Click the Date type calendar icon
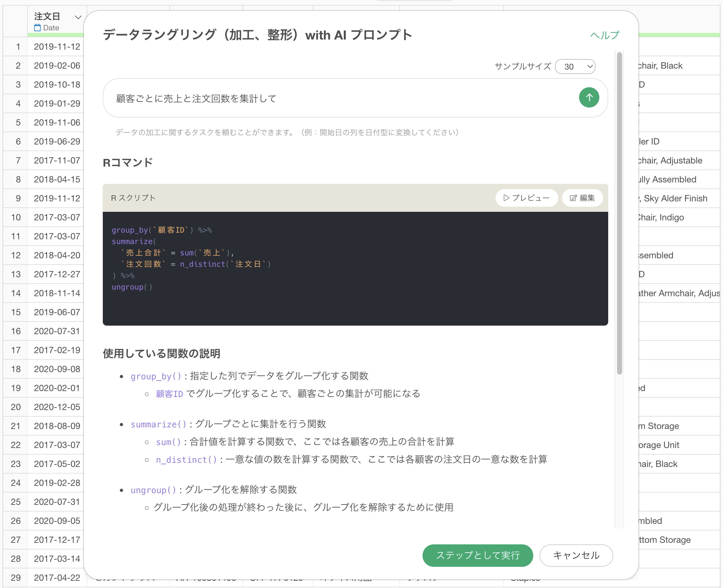723x588 pixels. tap(38, 28)
